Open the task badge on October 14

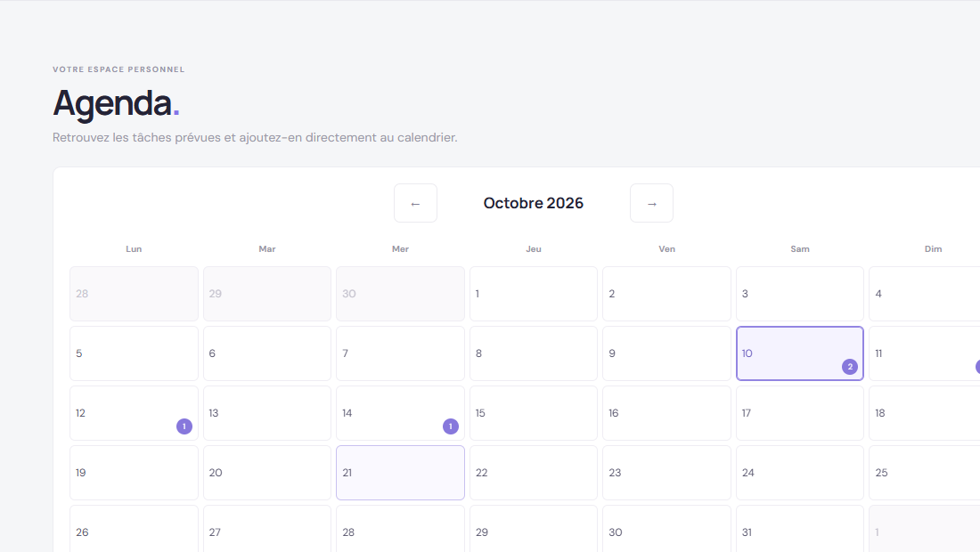coord(450,426)
